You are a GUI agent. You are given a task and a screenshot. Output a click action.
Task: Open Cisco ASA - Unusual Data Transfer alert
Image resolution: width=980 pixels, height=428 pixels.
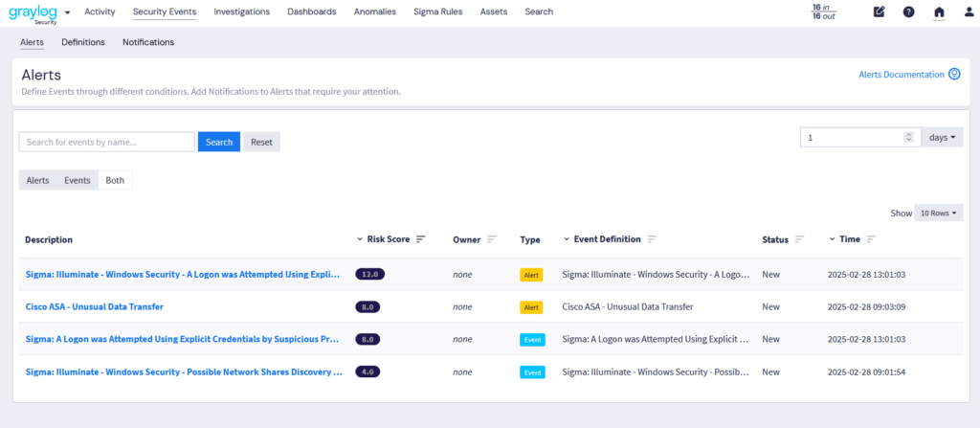[x=94, y=307]
